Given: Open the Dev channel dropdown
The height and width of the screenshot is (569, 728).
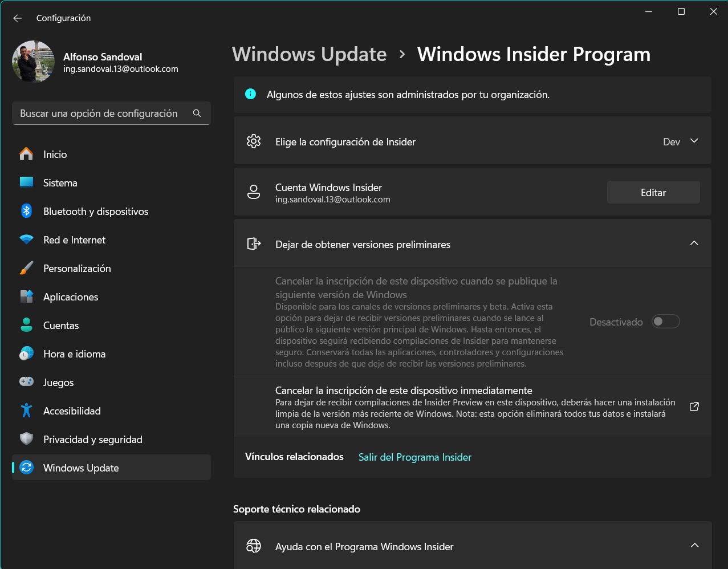Looking at the screenshot, I should 682,141.
